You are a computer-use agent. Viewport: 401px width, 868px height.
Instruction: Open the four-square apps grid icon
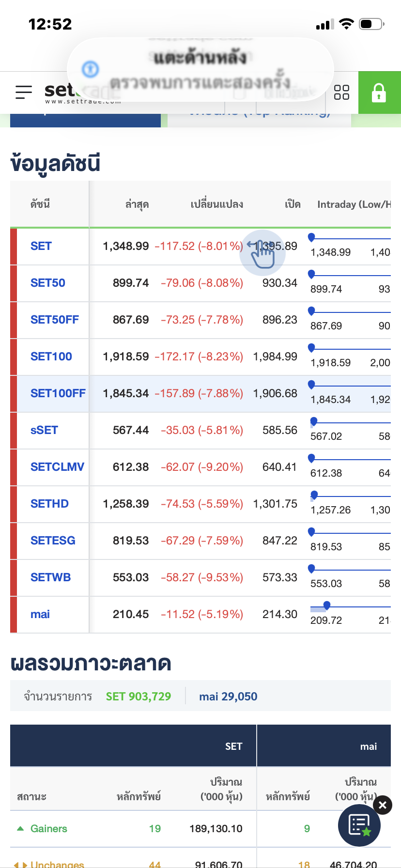coord(341,93)
